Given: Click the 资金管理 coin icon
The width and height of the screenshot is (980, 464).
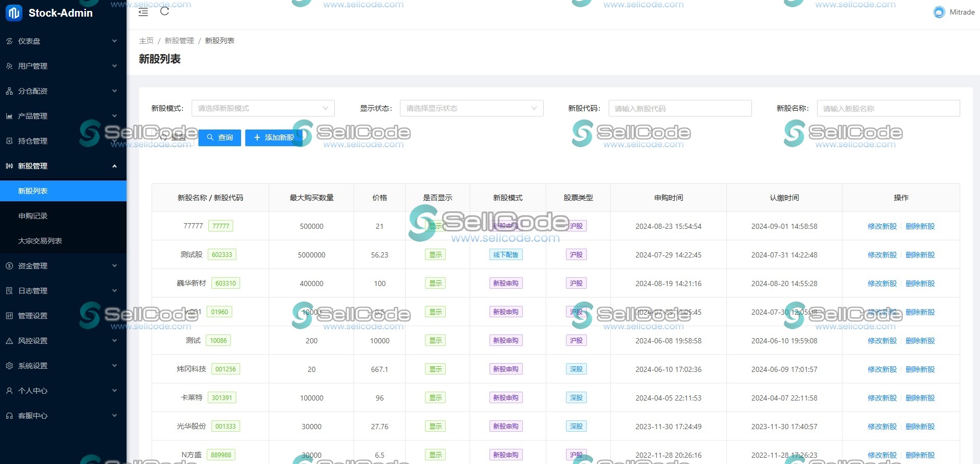Looking at the screenshot, I should [x=9, y=266].
